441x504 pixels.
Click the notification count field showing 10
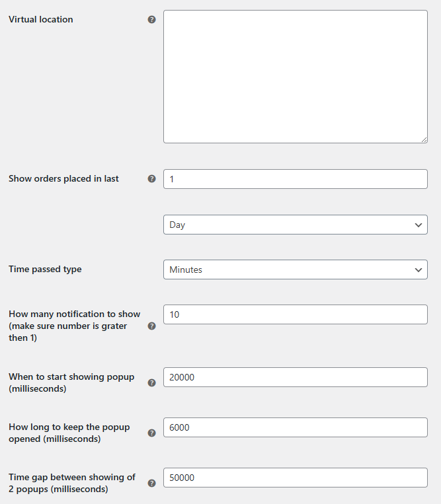click(296, 314)
